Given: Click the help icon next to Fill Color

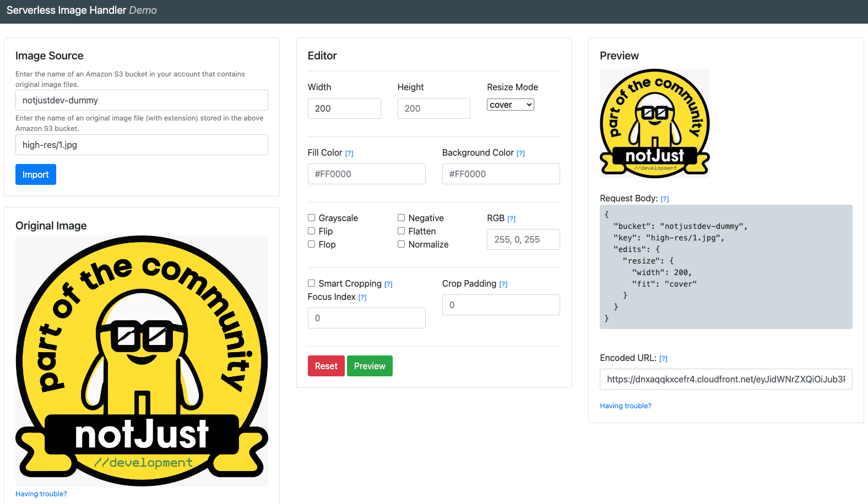Looking at the screenshot, I should [349, 154].
